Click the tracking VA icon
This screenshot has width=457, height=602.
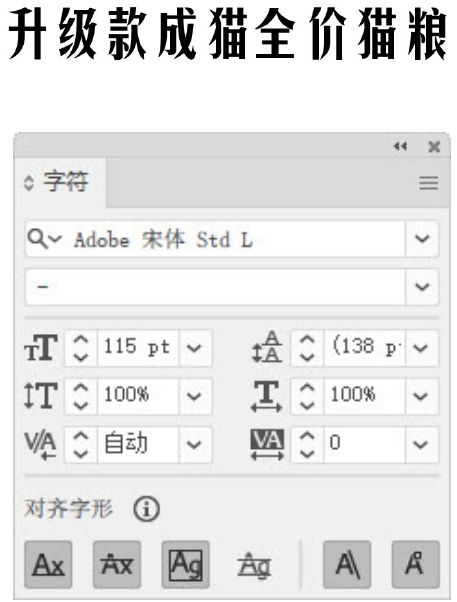tap(267, 444)
